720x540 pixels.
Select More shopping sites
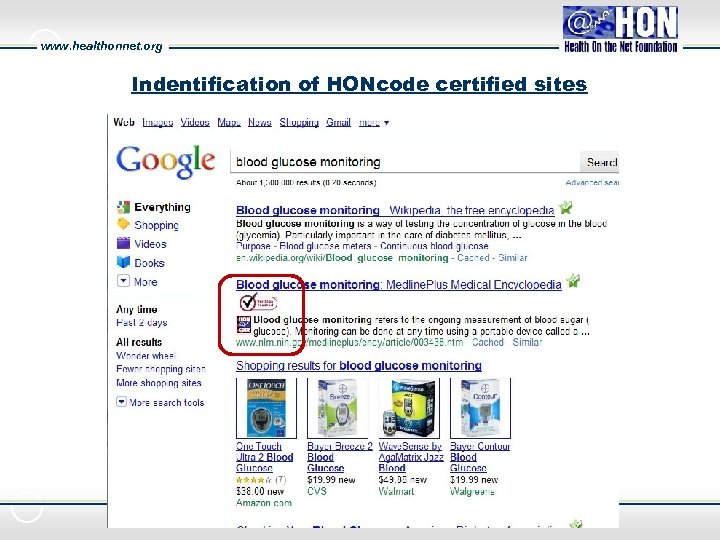click(x=158, y=383)
